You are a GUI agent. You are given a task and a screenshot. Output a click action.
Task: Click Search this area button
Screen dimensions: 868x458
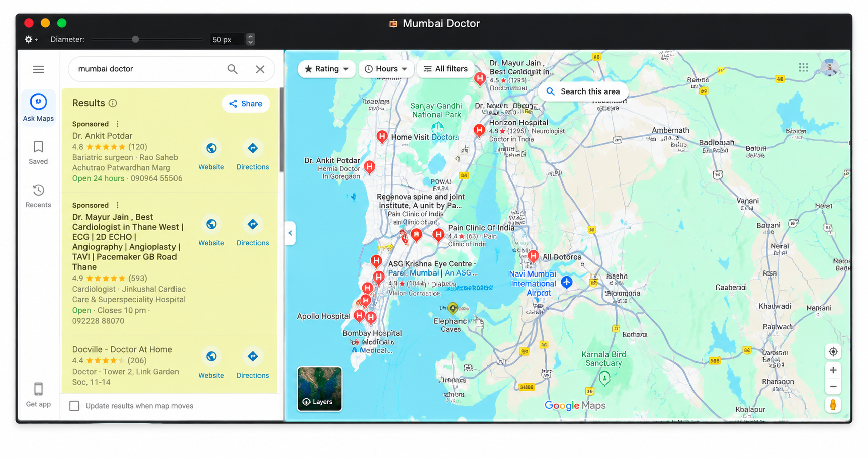583,91
